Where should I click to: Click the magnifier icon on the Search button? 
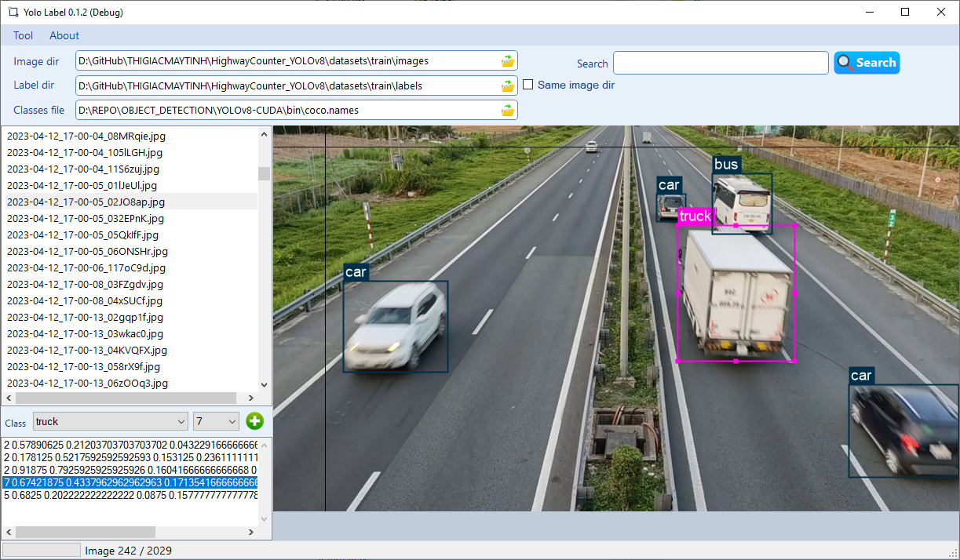point(844,63)
